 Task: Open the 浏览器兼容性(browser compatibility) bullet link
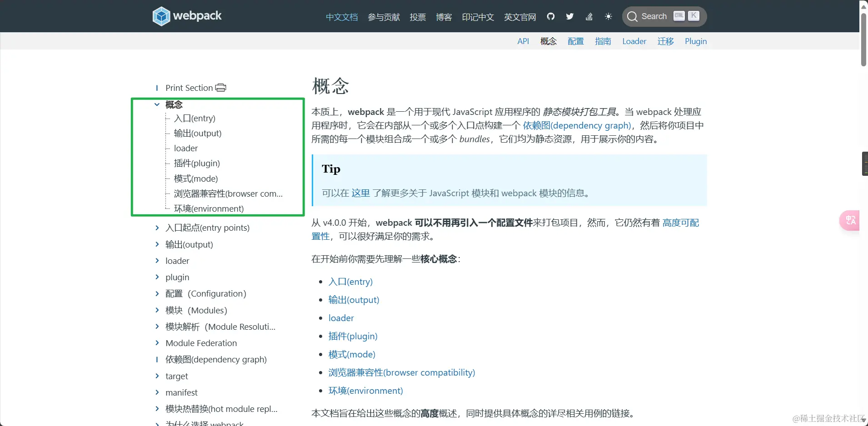click(x=402, y=372)
